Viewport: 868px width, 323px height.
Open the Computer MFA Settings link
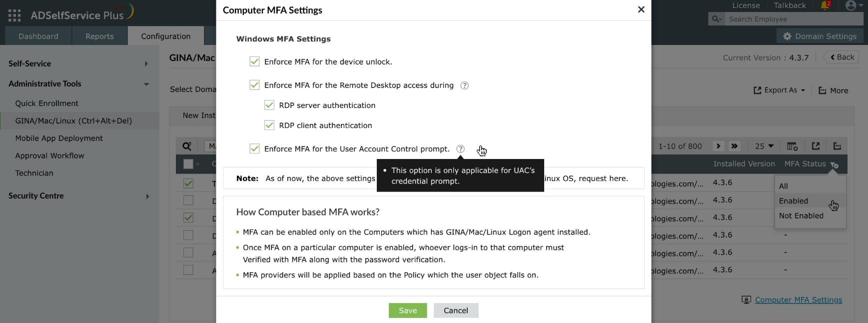point(799,300)
